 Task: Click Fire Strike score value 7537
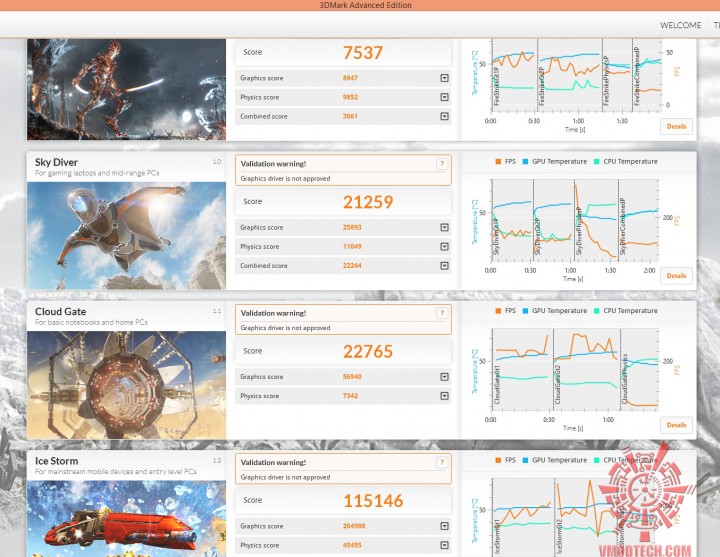(363, 52)
